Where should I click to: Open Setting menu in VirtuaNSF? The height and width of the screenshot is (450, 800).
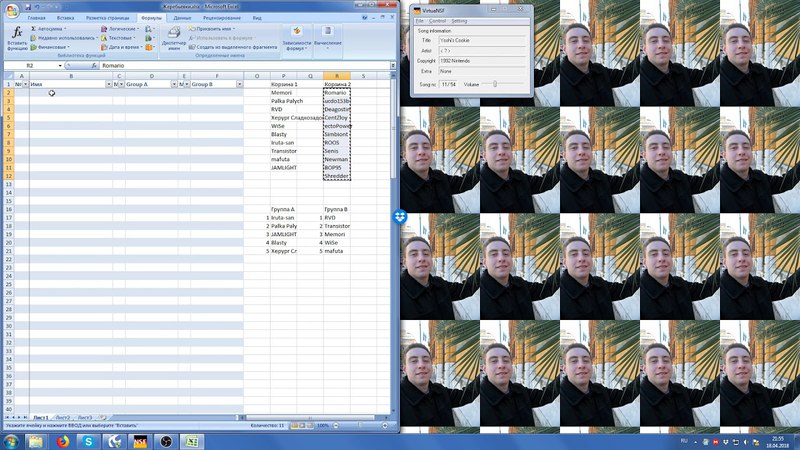click(459, 21)
